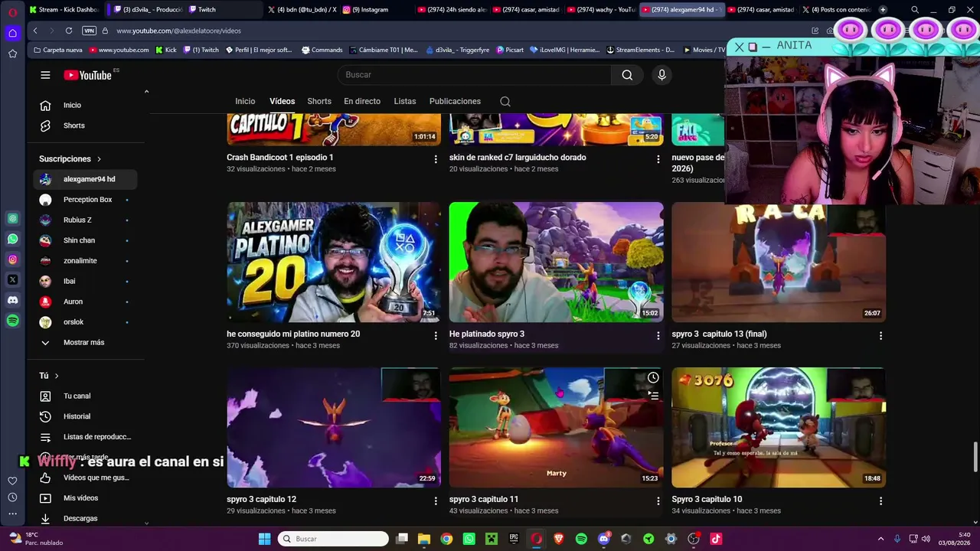The width and height of the screenshot is (980, 551).
Task: Open WhatsApp in the Opera sidebar
Action: click(12, 239)
